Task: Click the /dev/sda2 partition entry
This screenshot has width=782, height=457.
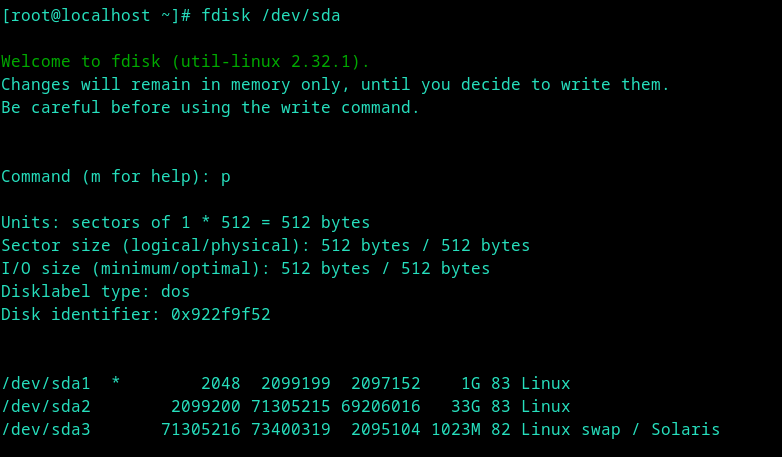Action: click(46, 406)
